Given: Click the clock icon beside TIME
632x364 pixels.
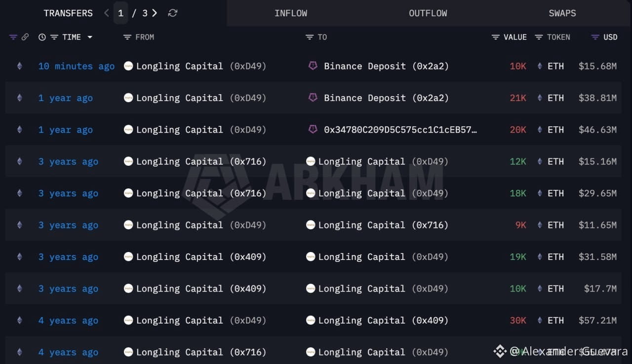Looking at the screenshot, I should 42,37.
